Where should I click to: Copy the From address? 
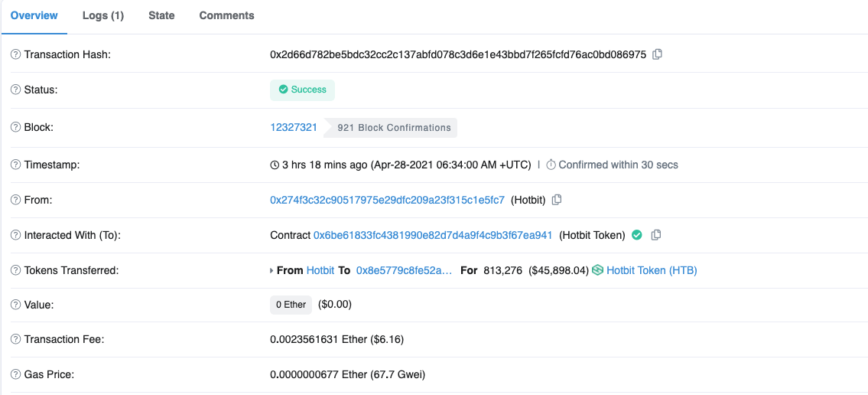pos(557,200)
